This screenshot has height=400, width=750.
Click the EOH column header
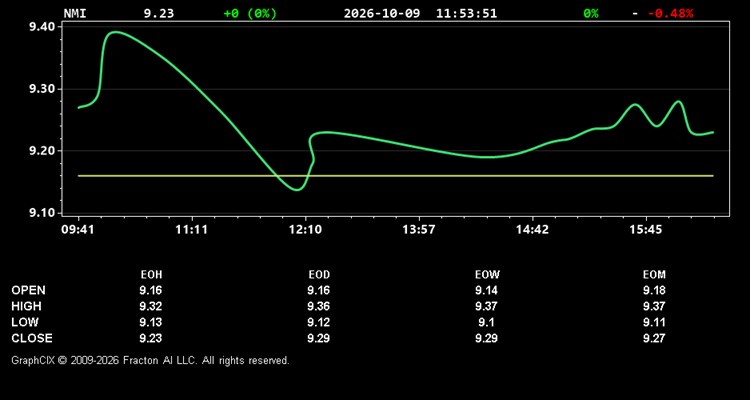pos(151,275)
